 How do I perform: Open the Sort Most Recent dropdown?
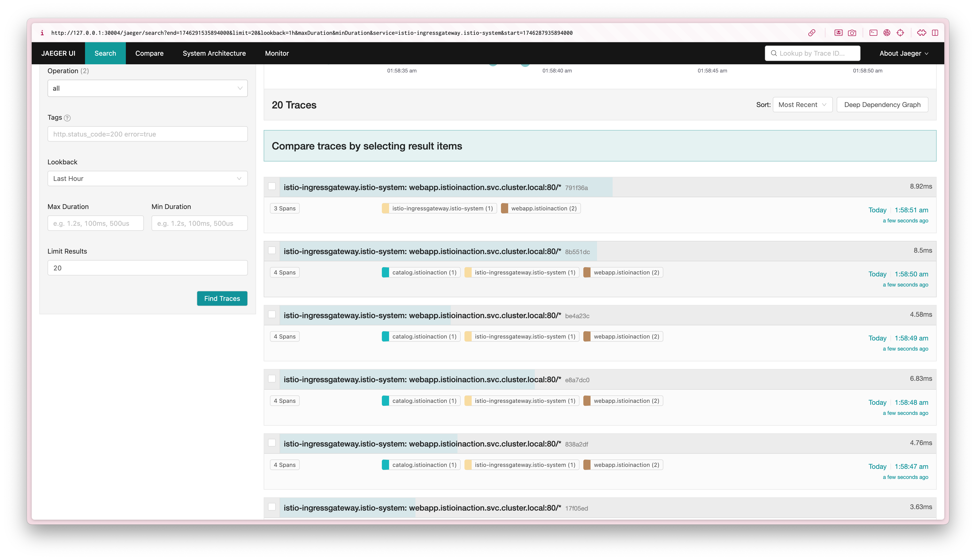[x=802, y=105]
